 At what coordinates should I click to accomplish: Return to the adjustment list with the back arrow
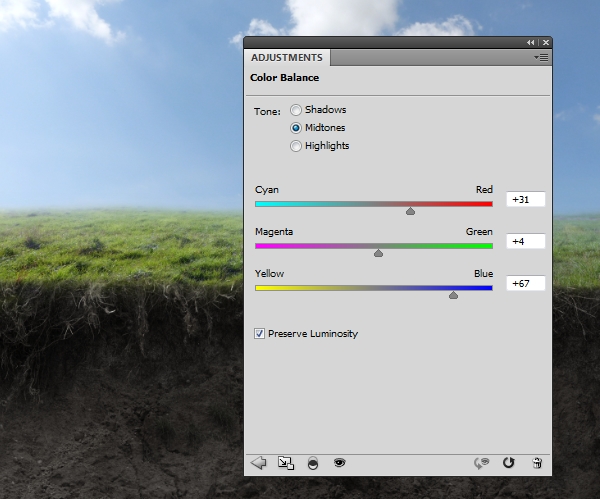259,463
